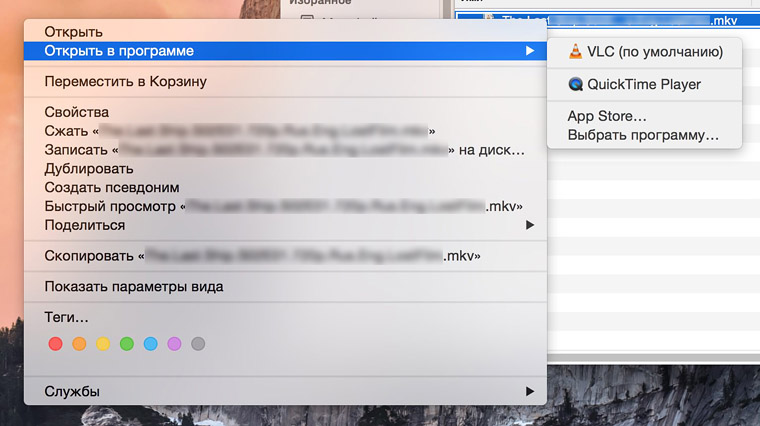The width and height of the screenshot is (760, 426).
Task: Choose Скопировать the mkv file
Action: [285, 255]
